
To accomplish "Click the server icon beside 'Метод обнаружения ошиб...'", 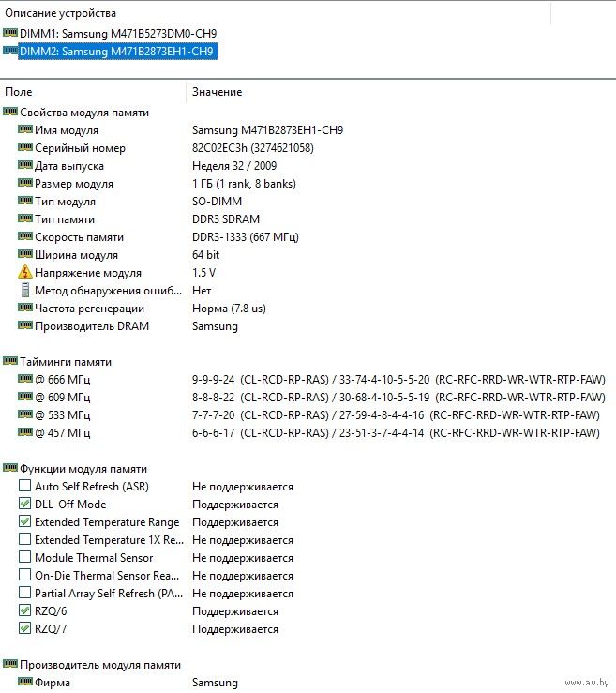I will 25,290.
